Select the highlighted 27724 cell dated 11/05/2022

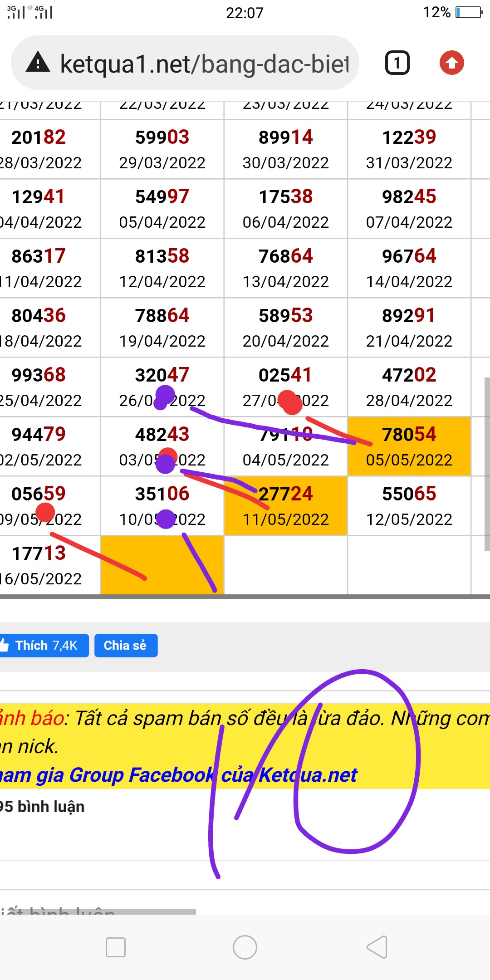tap(285, 506)
